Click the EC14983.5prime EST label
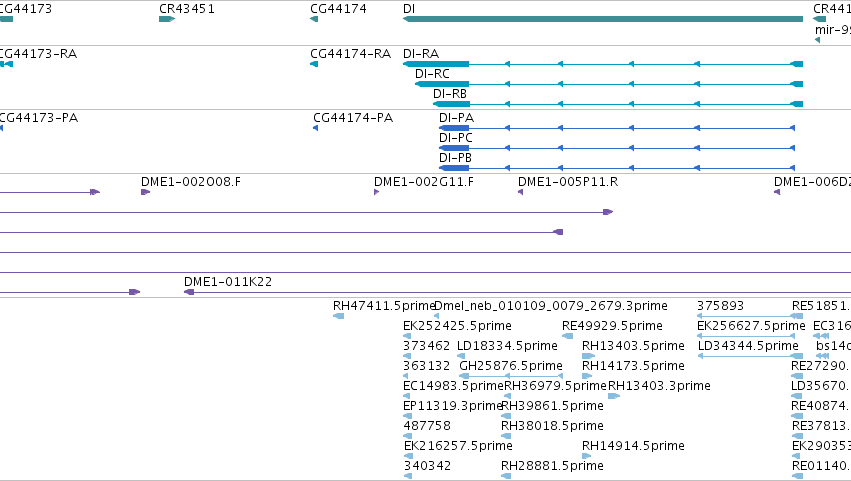 pyautogui.click(x=454, y=386)
